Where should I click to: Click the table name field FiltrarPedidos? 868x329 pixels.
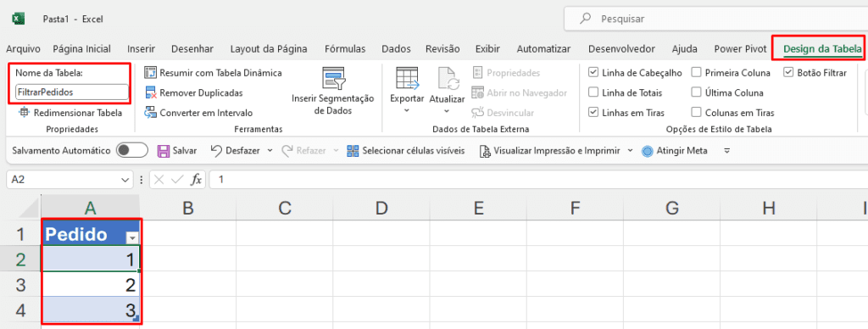point(71,92)
